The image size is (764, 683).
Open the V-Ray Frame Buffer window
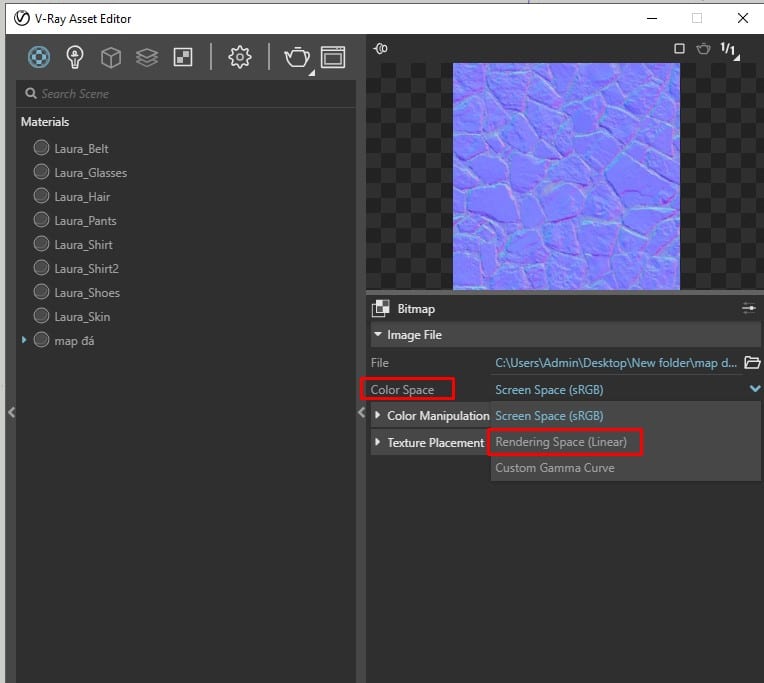pos(333,58)
